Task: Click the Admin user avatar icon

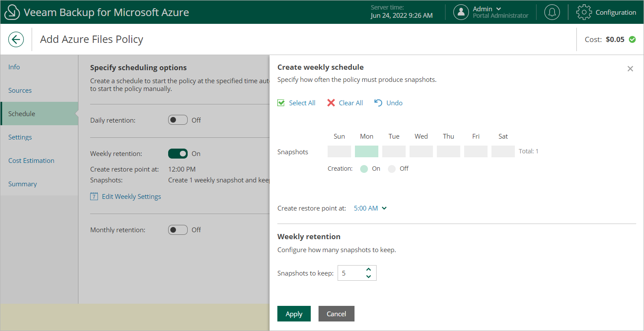Action: pos(461,12)
